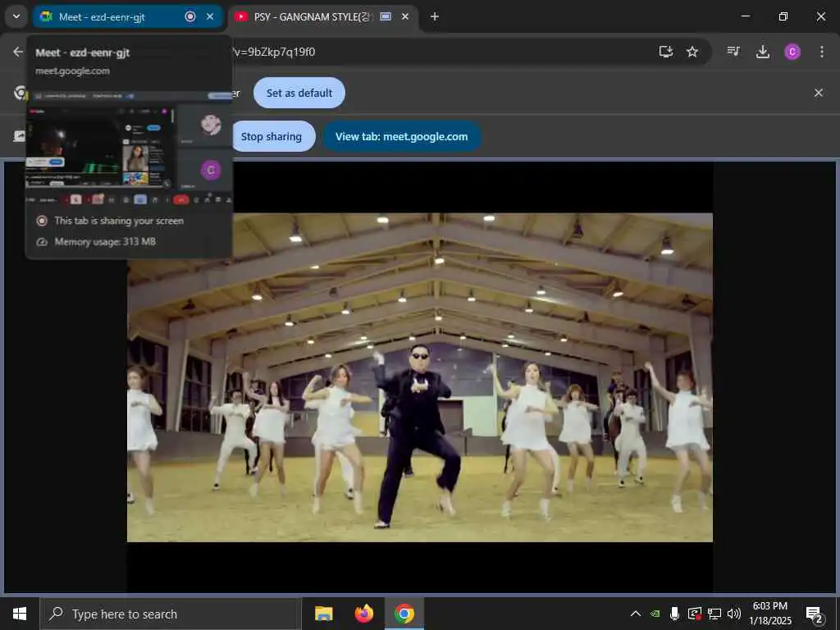Click the tab-being-shared indicator on YouTube tab
This screenshot has width=840, height=630.
[386, 16]
